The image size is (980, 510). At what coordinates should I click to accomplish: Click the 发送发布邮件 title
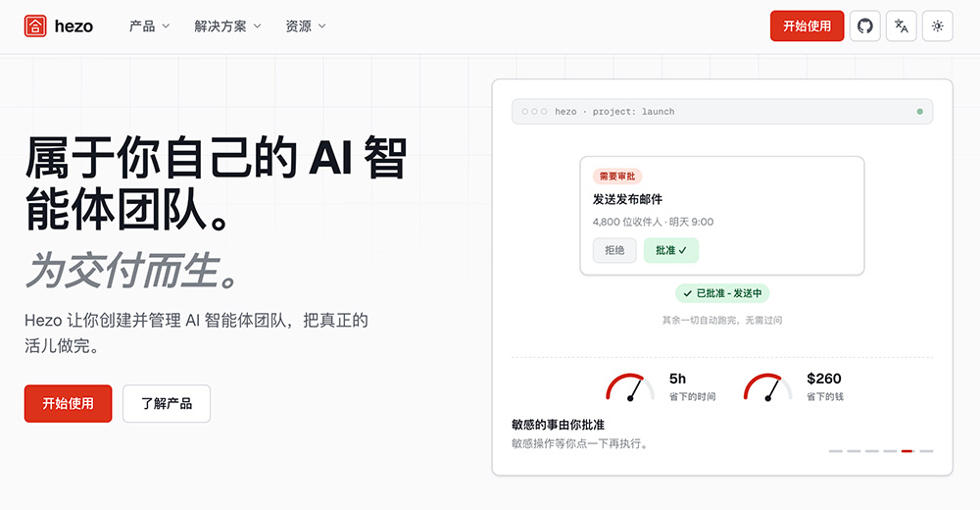point(627,200)
